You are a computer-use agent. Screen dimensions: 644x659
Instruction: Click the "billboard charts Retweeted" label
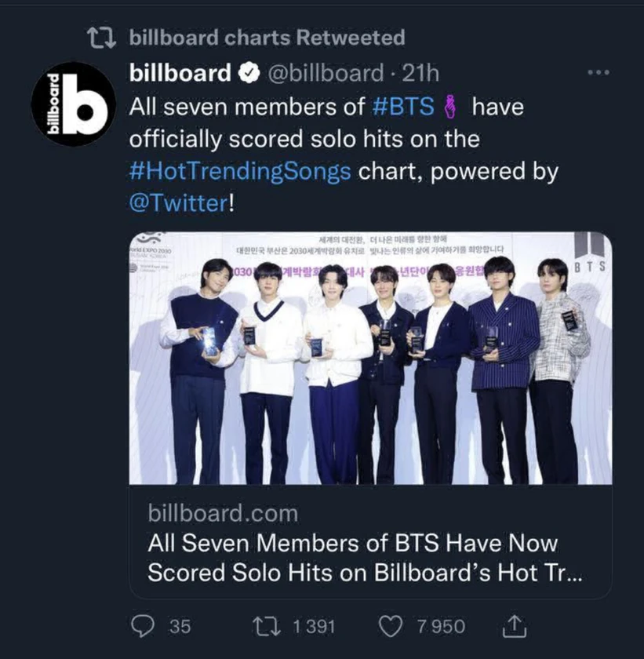click(267, 37)
